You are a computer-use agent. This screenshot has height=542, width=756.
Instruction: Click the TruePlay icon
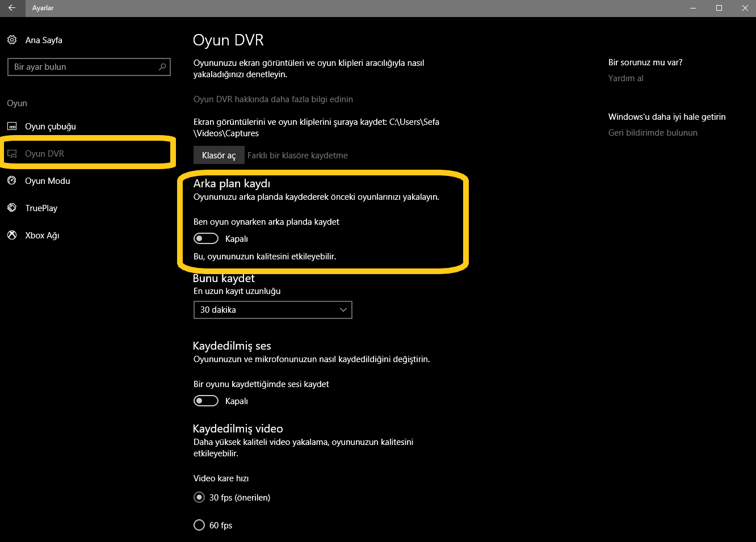[12, 208]
